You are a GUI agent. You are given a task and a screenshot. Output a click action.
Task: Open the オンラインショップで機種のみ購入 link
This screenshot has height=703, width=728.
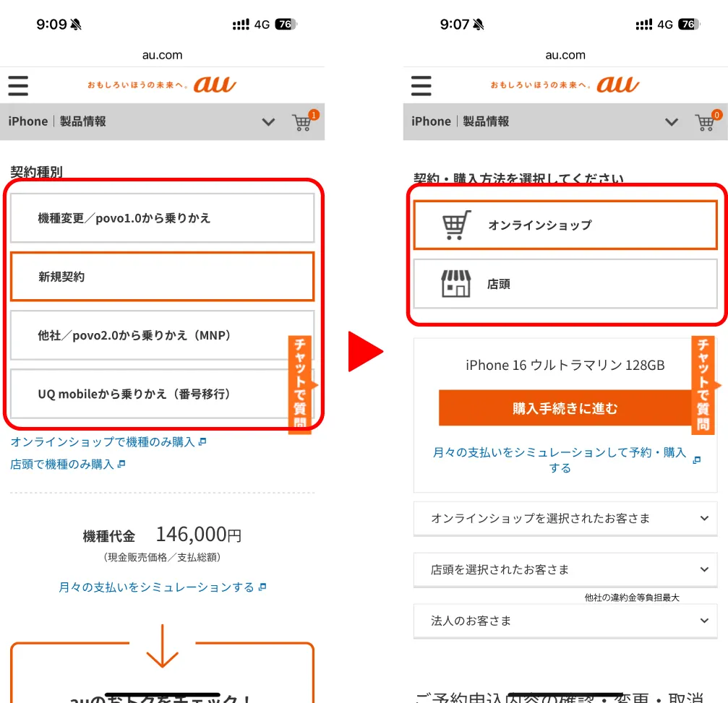[x=103, y=441]
